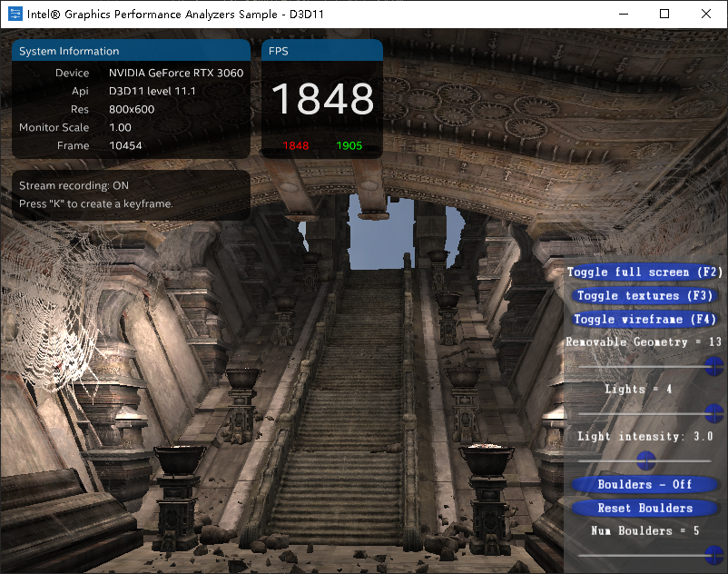Toggle textures rendering (F3)
This screenshot has width=728, height=574.
pos(644,295)
